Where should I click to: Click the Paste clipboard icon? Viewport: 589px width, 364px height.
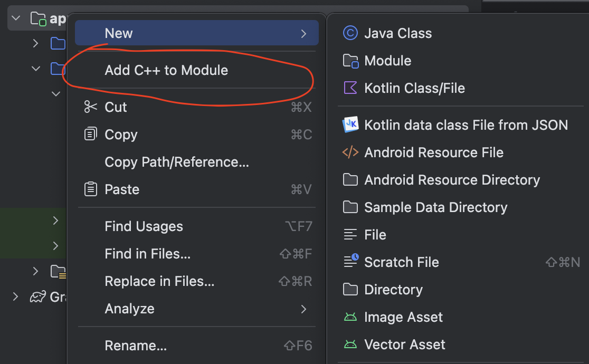(91, 189)
